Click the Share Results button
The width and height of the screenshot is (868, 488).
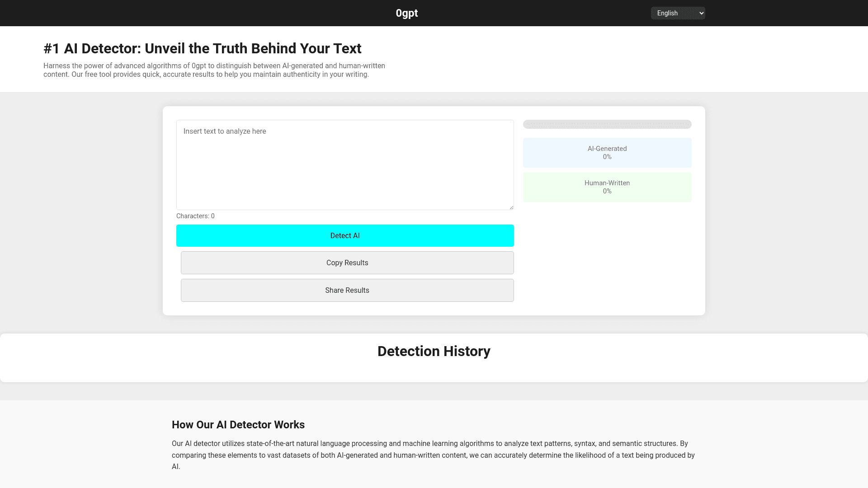(x=347, y=291)
